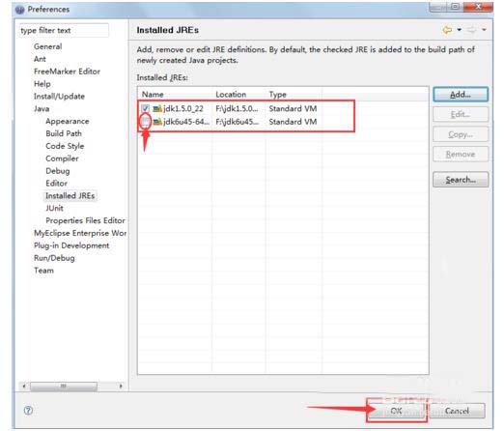This screenshot has height=431, width=504.
Task: Click the Search... button
Action: pyautogui.click(x=461, y=180)
